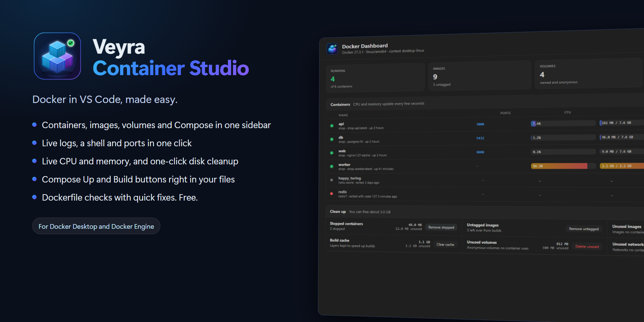644x322 pixels.
Task: Click the api container name
Action: click(x=341, y=124)
